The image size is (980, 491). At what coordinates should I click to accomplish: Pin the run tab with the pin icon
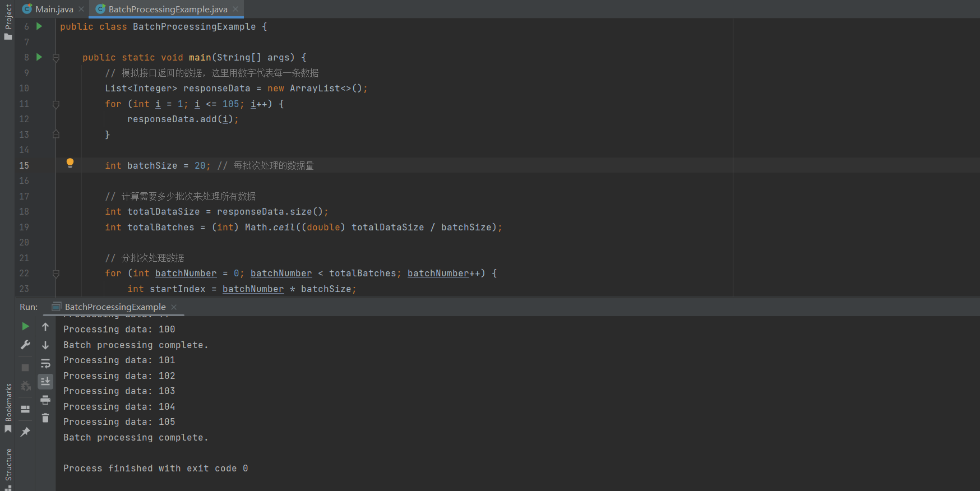click(x=25, y=432)
